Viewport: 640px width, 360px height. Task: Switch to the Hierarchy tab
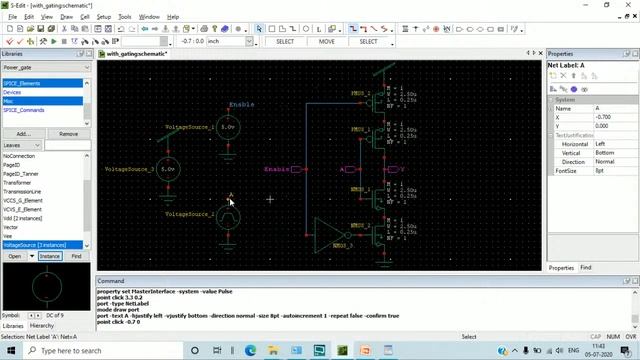point(42,326)
